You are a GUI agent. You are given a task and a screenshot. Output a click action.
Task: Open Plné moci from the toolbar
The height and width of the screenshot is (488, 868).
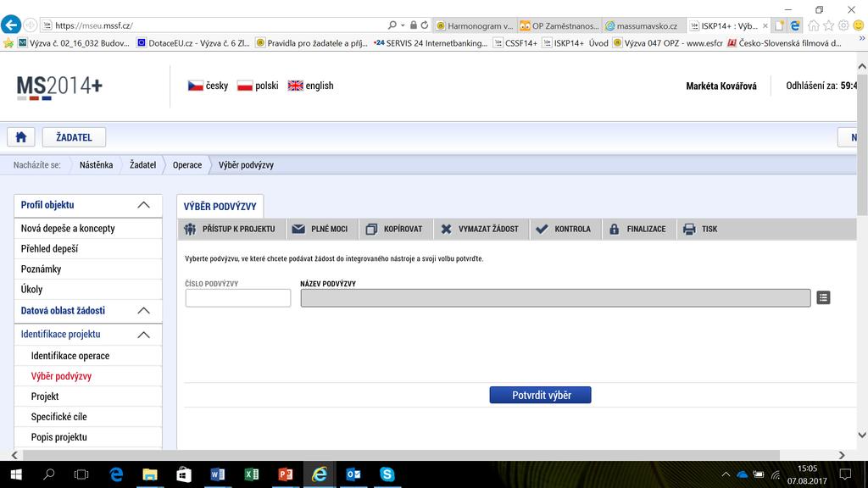click(320, 229)
